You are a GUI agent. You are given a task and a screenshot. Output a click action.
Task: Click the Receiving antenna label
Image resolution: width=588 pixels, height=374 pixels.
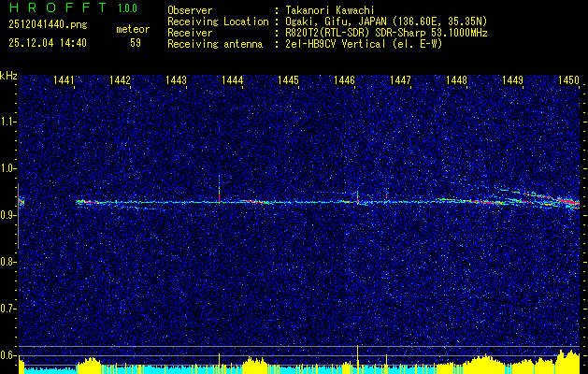pyautogui.click(x=215, y=44)
